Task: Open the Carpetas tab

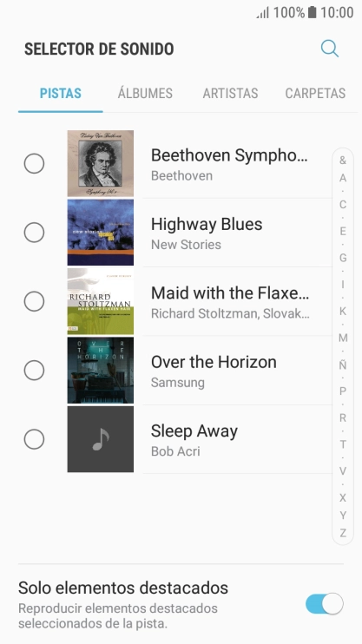Action: 315,93
